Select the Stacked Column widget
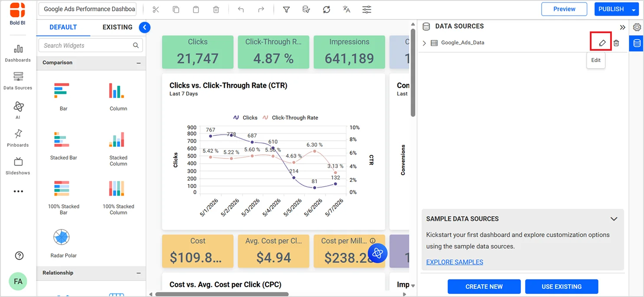 (x=118, y=148)
